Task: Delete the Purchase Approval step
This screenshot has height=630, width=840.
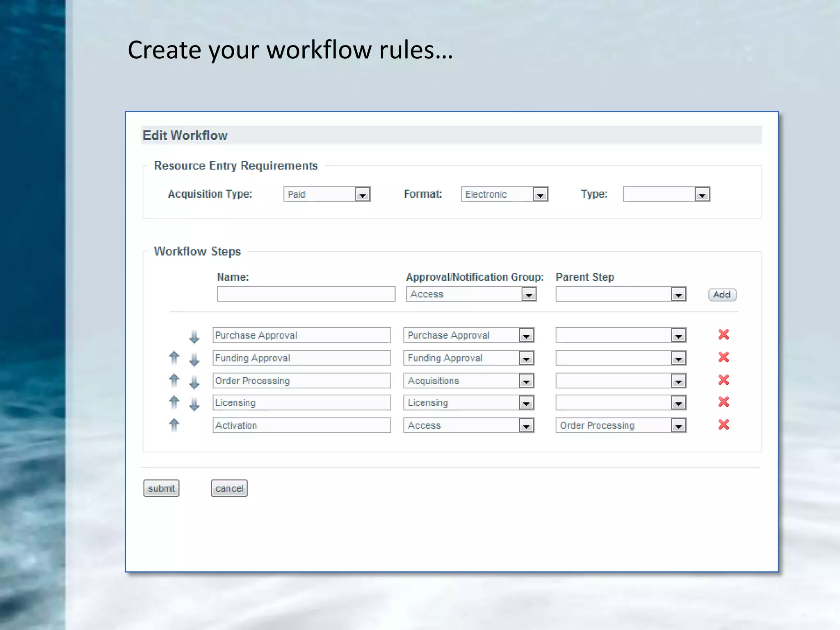Action: coord(724,335)
